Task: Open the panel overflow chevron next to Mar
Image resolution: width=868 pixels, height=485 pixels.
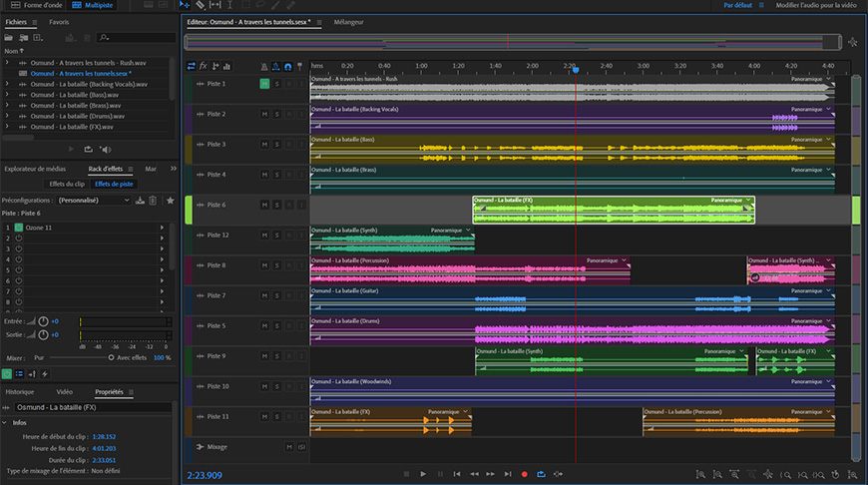Action: click(174, 169)
